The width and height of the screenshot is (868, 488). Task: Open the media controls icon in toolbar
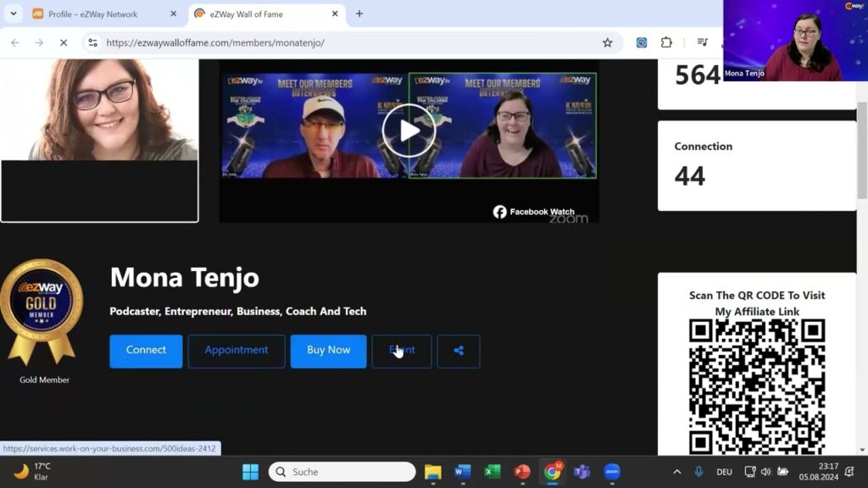[702, 42]
